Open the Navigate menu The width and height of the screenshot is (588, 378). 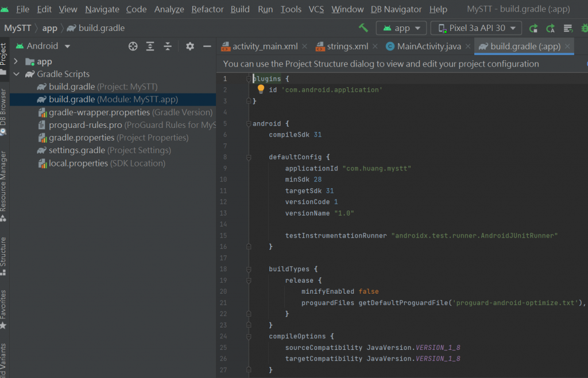pos(102,9)
